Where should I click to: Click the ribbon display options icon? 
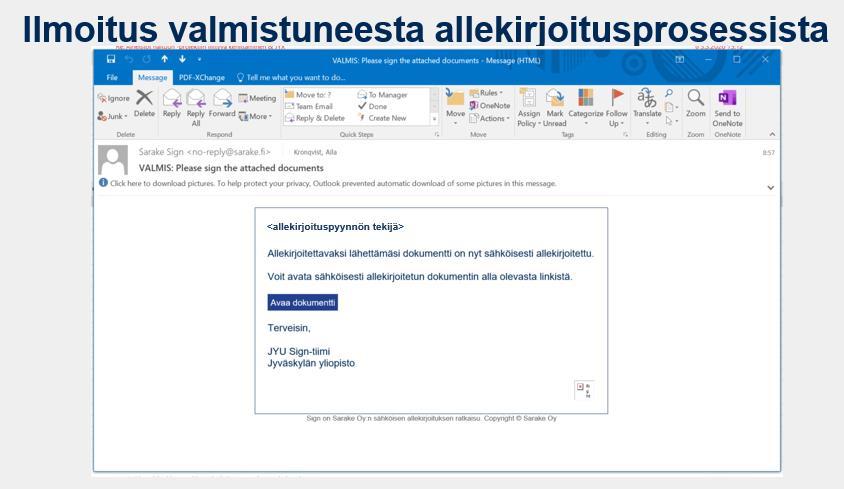click(x=680, y=60)
